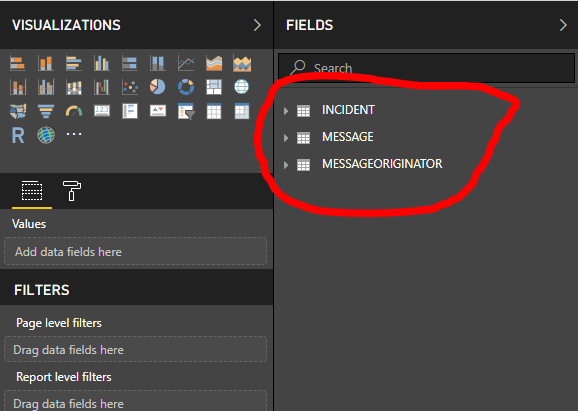This screenshot has width=578, height=411.
Task: Add a Scatter chart visual
Action: pos(130,87)
